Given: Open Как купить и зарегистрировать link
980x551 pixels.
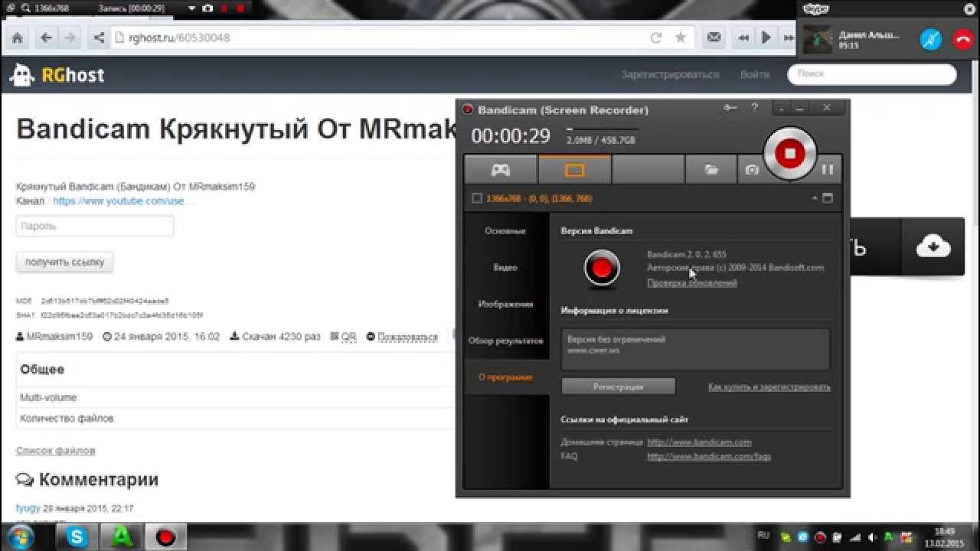Looking at the screenshot, I should (x=769, y=387).
